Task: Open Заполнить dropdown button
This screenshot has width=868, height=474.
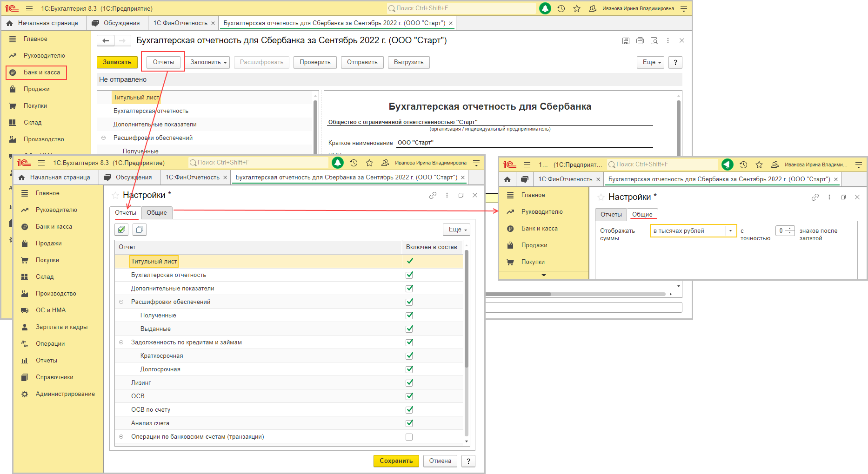Action: (x=208, y=62)
